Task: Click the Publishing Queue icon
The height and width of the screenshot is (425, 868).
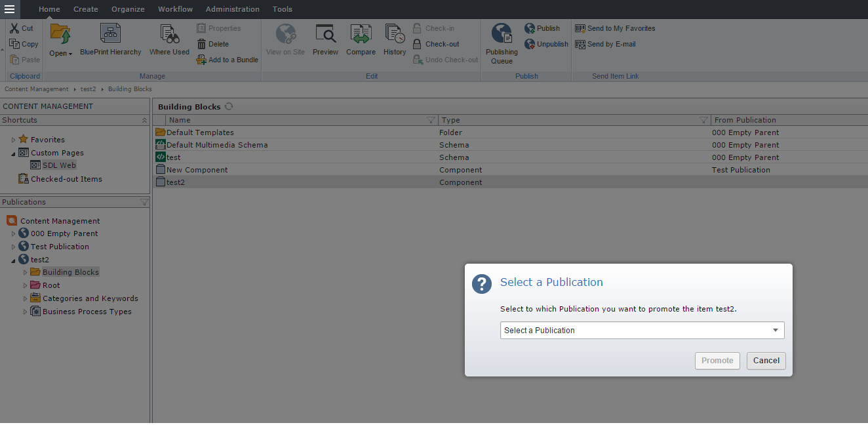Action: (x=502, y=34)
